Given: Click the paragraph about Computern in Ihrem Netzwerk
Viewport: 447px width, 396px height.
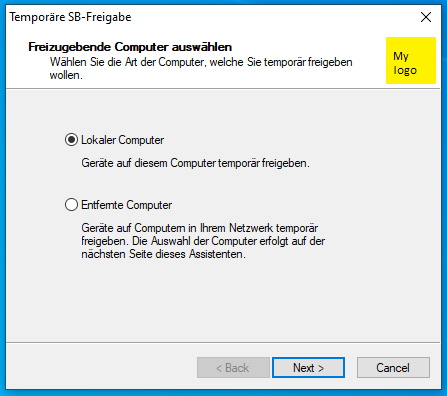Looking at the screenshot, I should tap(203, 241).
